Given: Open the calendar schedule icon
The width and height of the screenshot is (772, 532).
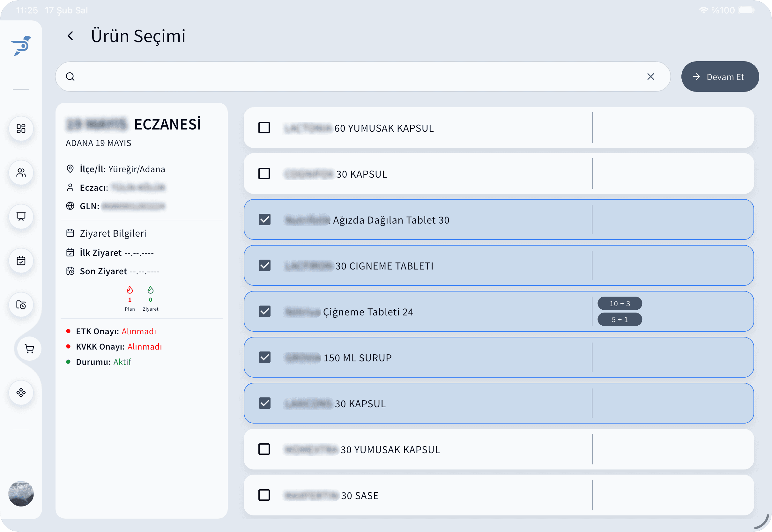Looking at the screenshot, I should click(21, 261).
